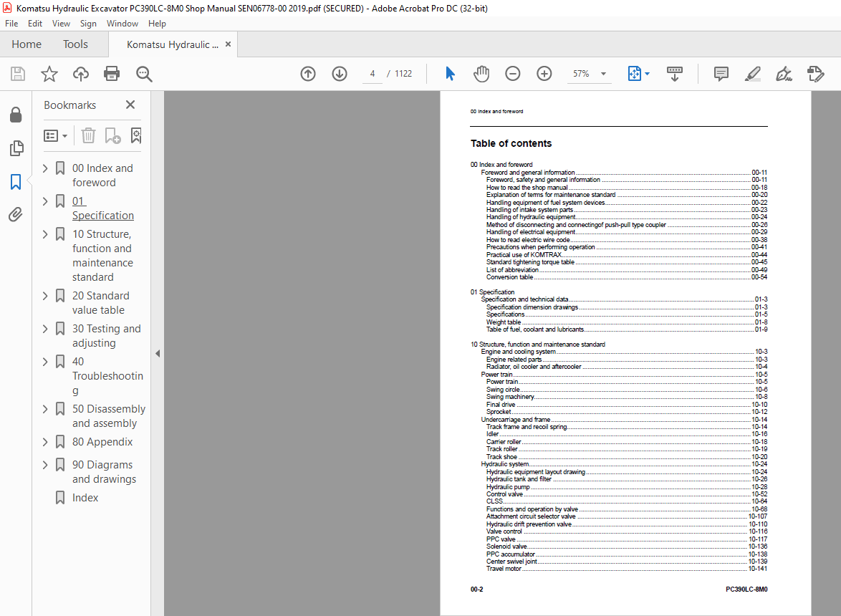Viewport: 841px width, 616px height.
Task: Close the Bookmarks panel
Action: pos(130,105)
